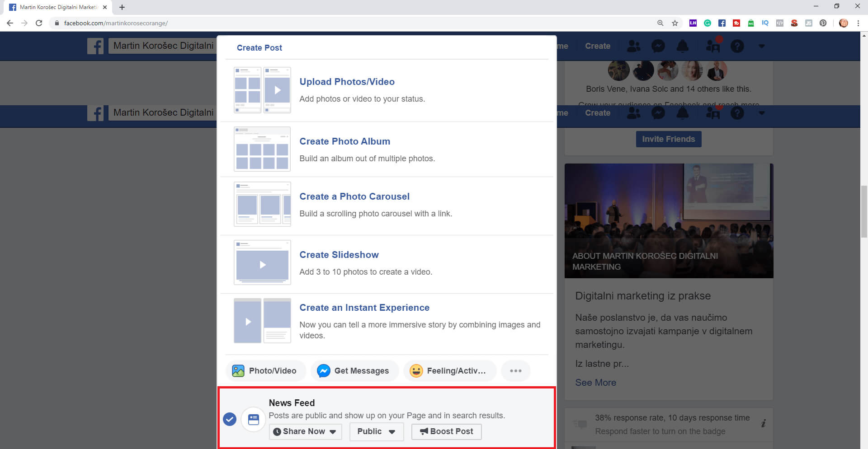Open the Help question mark icon
This screenshot has height=449, width=868.
click(737, 46)
